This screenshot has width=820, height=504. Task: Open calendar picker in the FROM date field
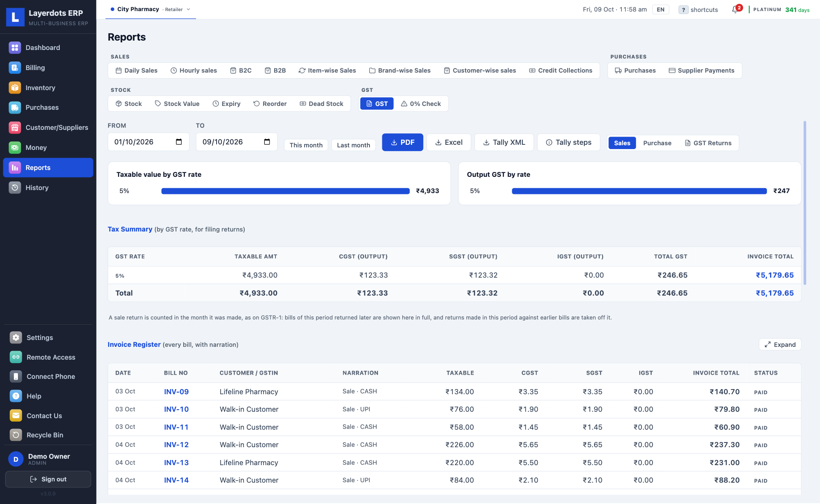(x=179, y=142)
